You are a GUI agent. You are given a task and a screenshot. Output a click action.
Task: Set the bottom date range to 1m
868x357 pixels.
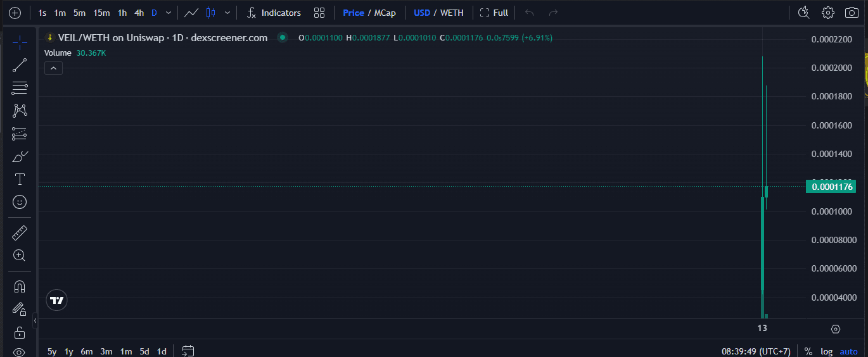coord(126,351)
